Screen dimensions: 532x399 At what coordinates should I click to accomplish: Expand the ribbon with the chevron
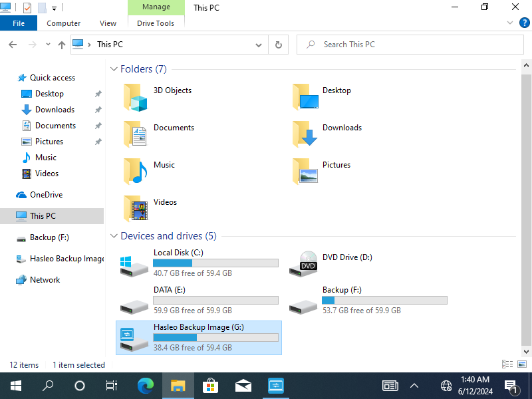tap(509, 23)
